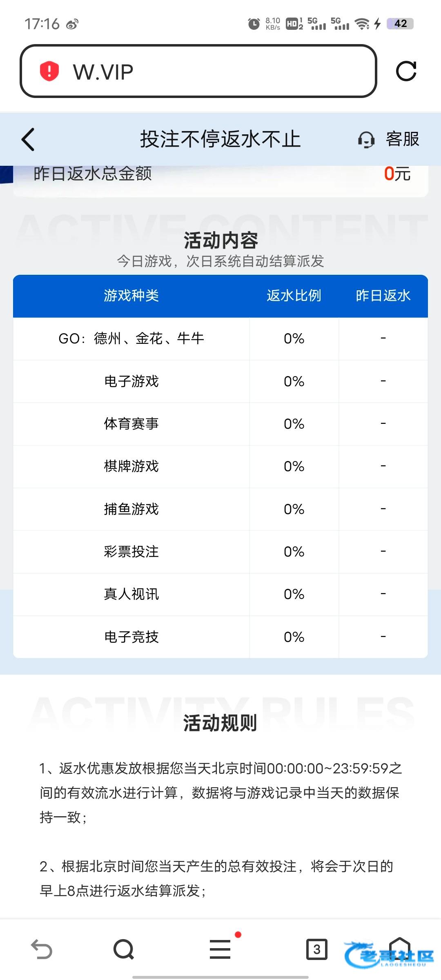
Task: Tap the Weibo notification icon in status bar
Action: pyautogui.click(x=72, y=24)
